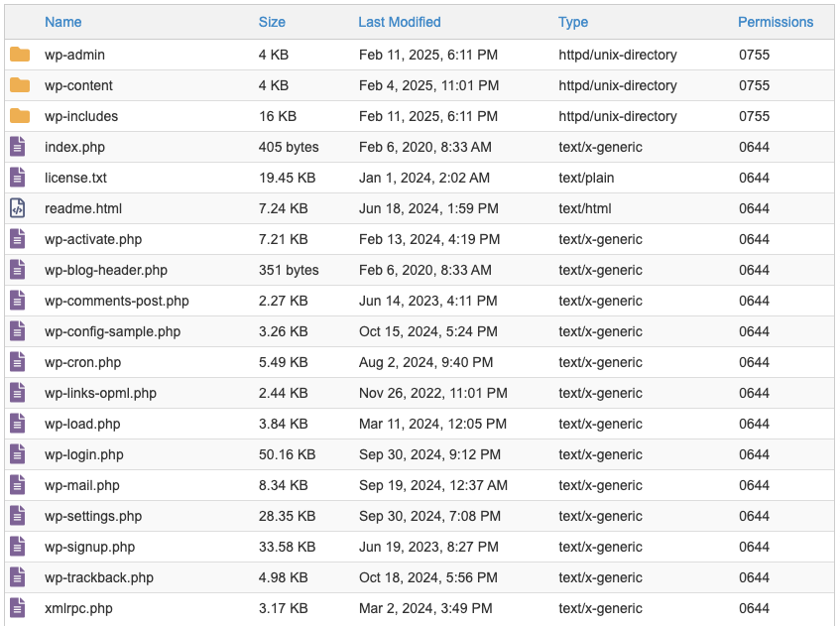Select the wp-config-sample.php file name
This screenshot has height=626, width=840.
point(112,331)
